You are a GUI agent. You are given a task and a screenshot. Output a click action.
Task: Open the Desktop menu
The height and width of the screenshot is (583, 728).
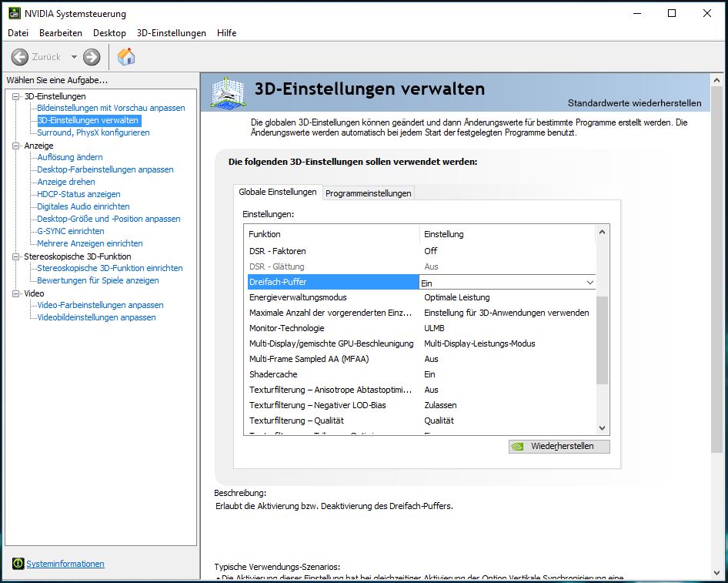pyautogui.click(x=109, y=33)
